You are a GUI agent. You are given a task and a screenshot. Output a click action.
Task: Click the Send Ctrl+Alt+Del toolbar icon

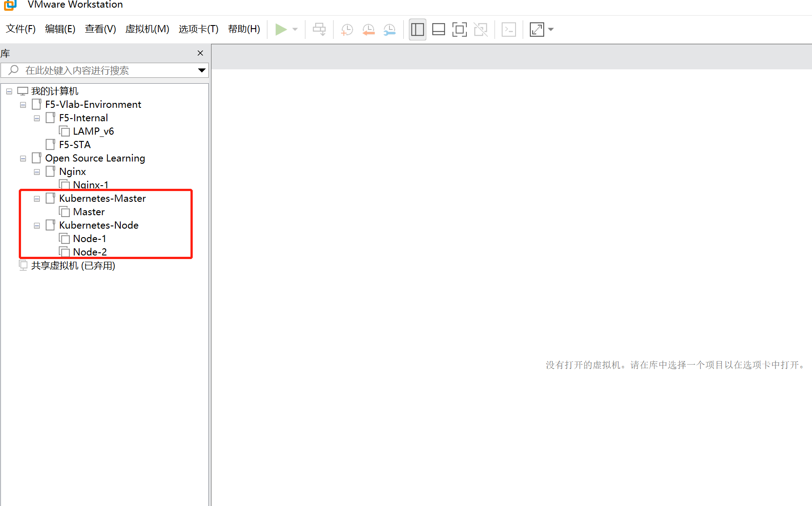tap(319, 30)
